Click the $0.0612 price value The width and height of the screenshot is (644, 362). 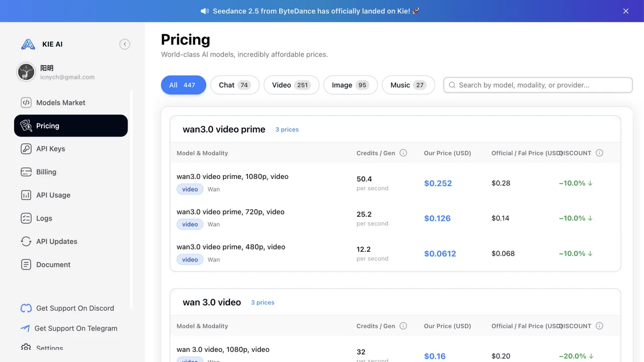point(440,253)
